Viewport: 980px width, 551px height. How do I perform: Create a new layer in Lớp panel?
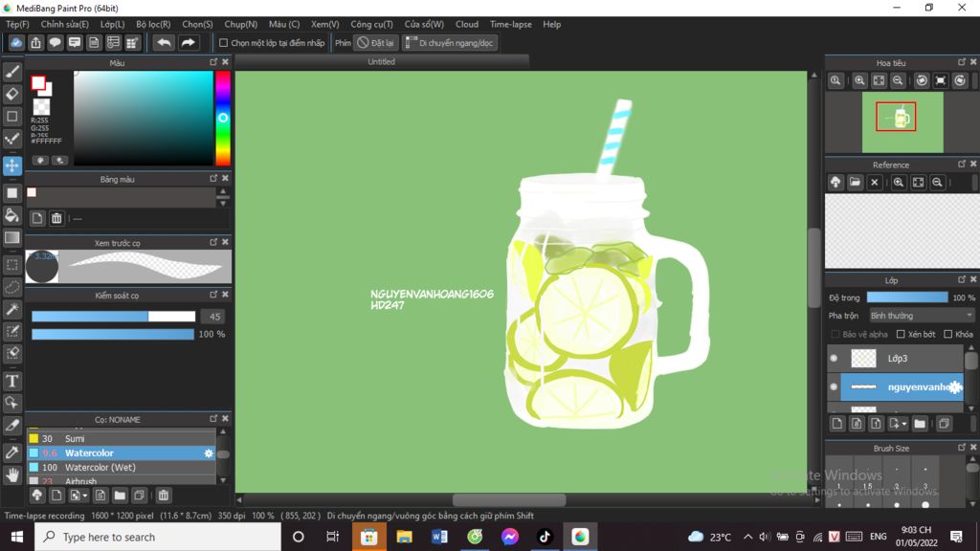[x=836, y=424]
